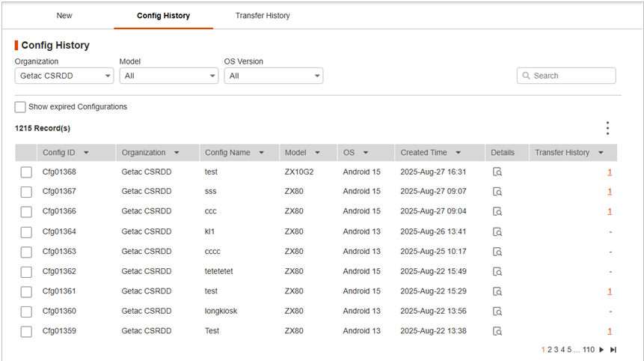Expand the Organization dropdown Getac CSRDD
The height and width of the screenshot is (361, 644).
click(x=64, y=76)
